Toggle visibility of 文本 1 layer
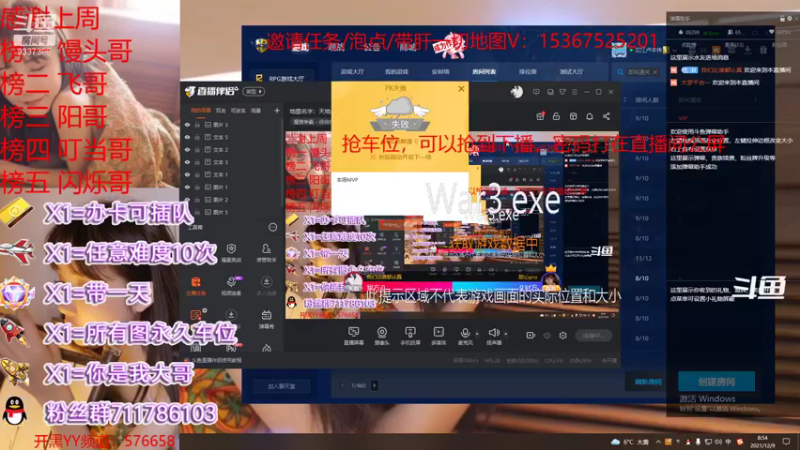This screenshot has width=800, height=450. pos(188,174)
